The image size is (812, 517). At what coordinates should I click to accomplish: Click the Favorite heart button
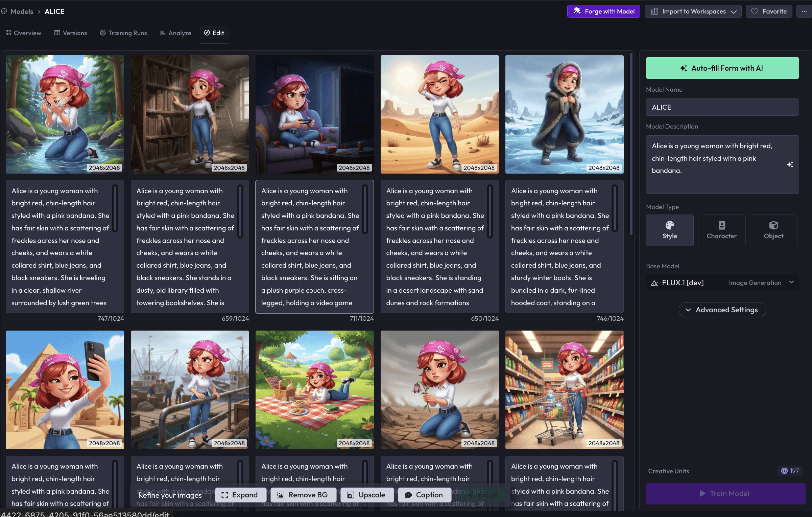tap(769, 11)
